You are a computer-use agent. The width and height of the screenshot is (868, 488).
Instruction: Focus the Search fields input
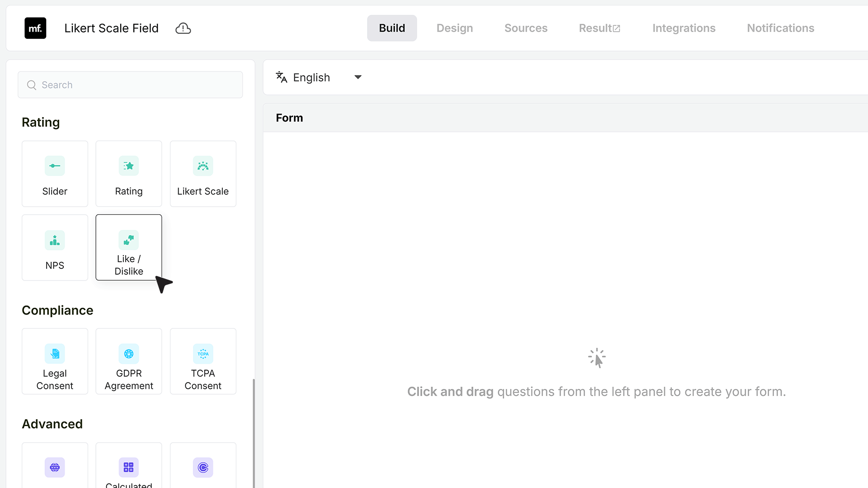130,85
